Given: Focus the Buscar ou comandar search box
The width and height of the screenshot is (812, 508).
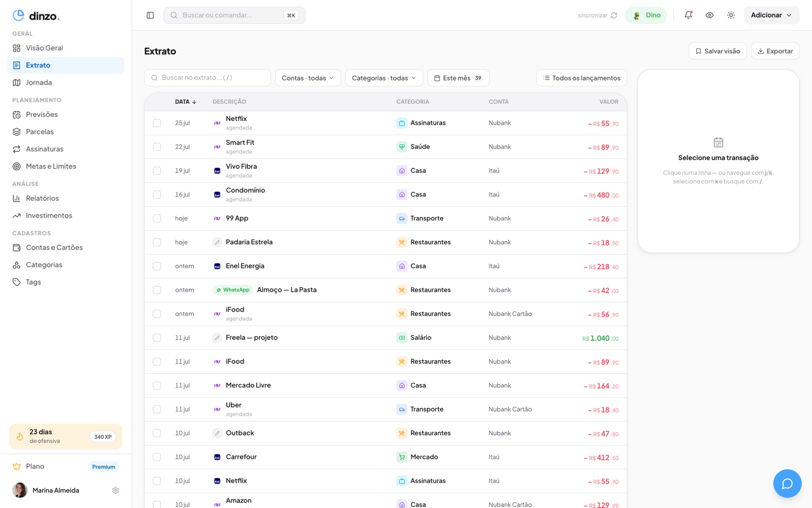Looking at the screenshot, I should click(x=234, y=15).
